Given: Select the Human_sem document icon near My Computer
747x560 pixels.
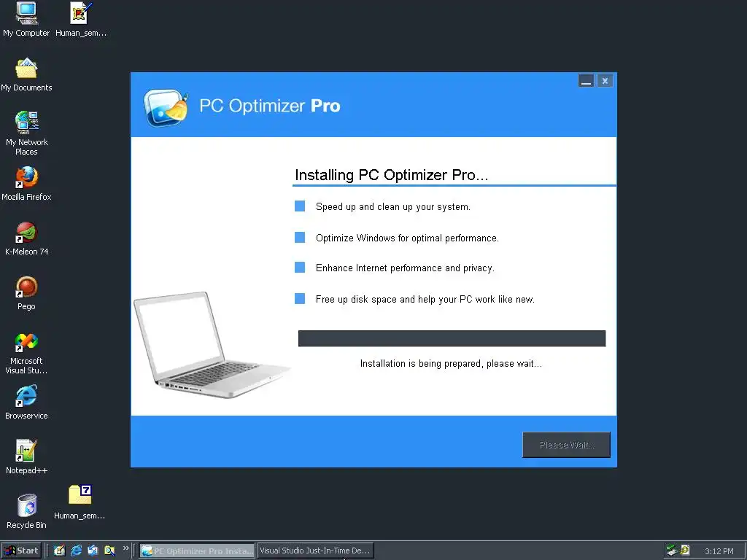Looking at the screenshot, I should pos(80,19).
